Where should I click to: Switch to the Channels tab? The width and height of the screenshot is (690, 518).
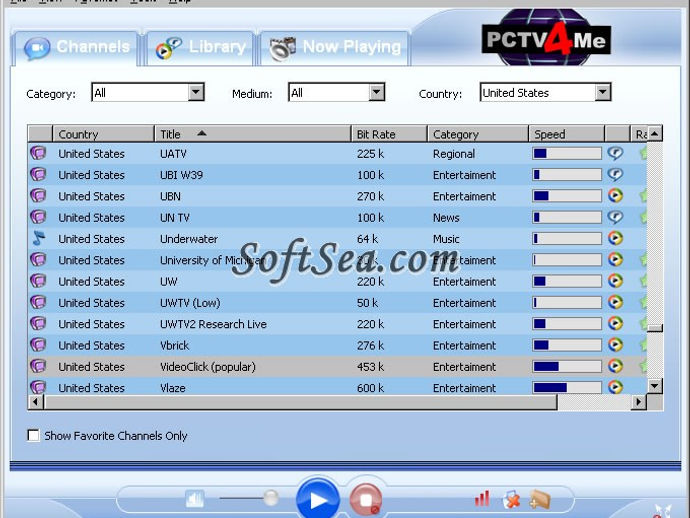coord(76,48)
